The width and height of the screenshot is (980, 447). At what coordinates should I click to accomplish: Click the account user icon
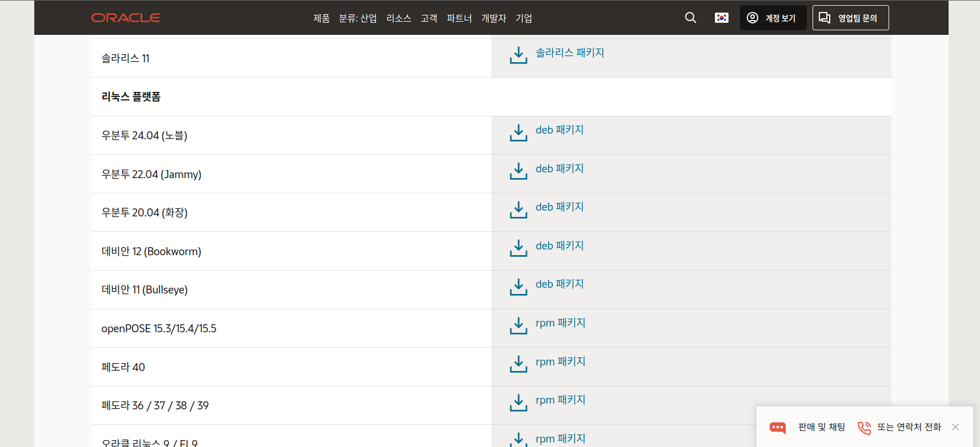point(753,18)
